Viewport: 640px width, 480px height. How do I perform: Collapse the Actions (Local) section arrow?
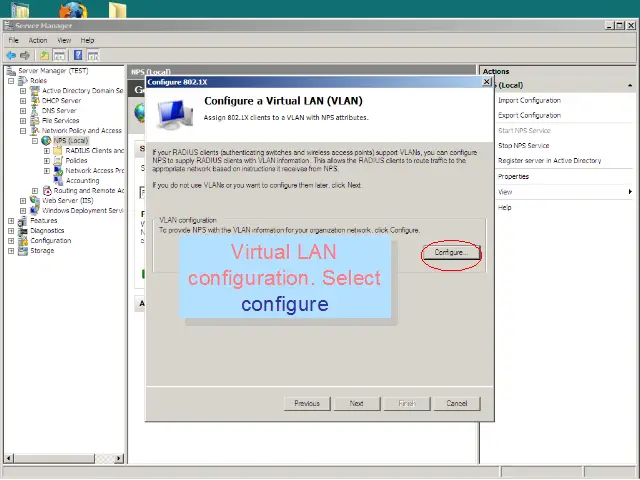click(630, 85)
